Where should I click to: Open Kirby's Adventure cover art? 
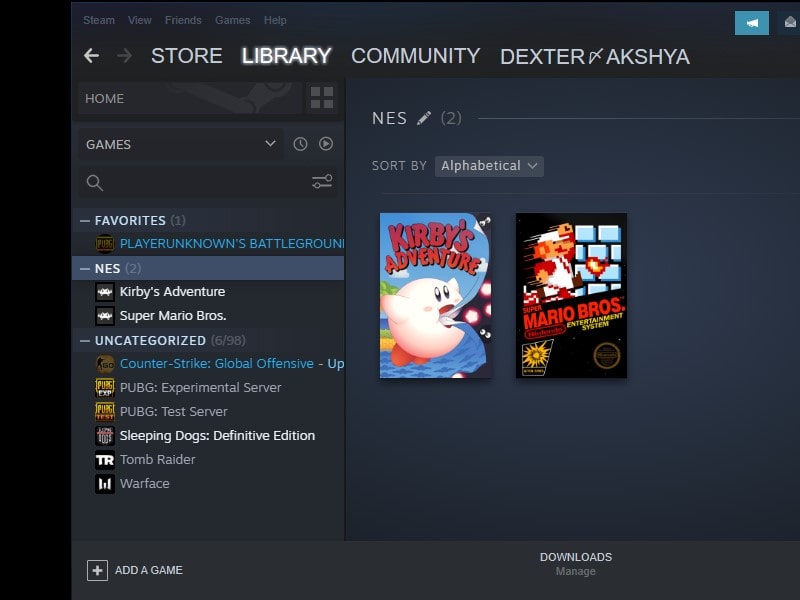coord(435,295)
